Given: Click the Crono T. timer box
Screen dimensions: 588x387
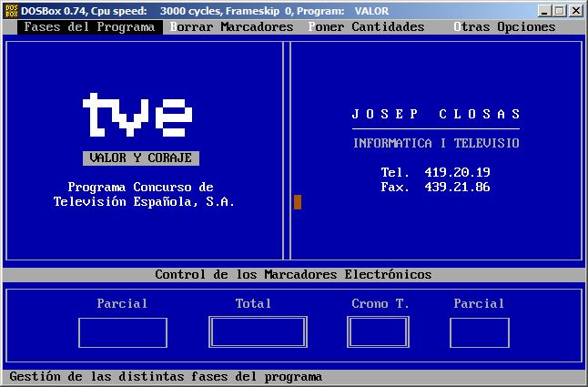Looking at the screenshot, I should click(378, 332).
